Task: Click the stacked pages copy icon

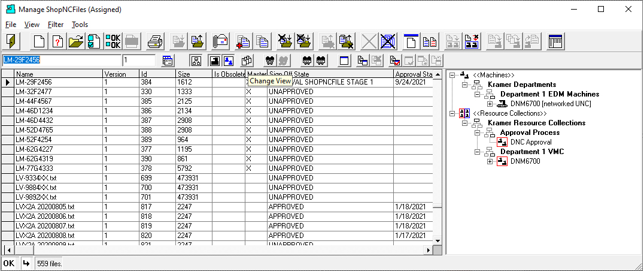Action: click(247, 61)
